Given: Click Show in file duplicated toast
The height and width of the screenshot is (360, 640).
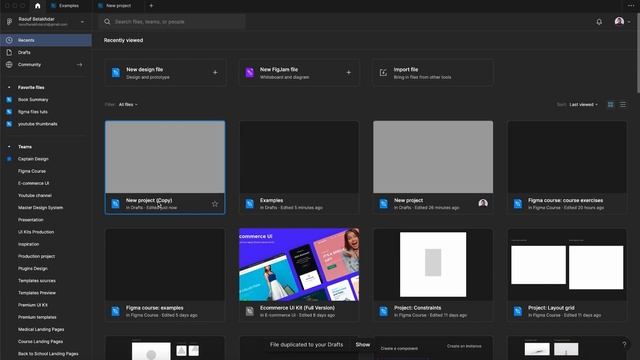Looking at the screenshot, I should 362,345.
